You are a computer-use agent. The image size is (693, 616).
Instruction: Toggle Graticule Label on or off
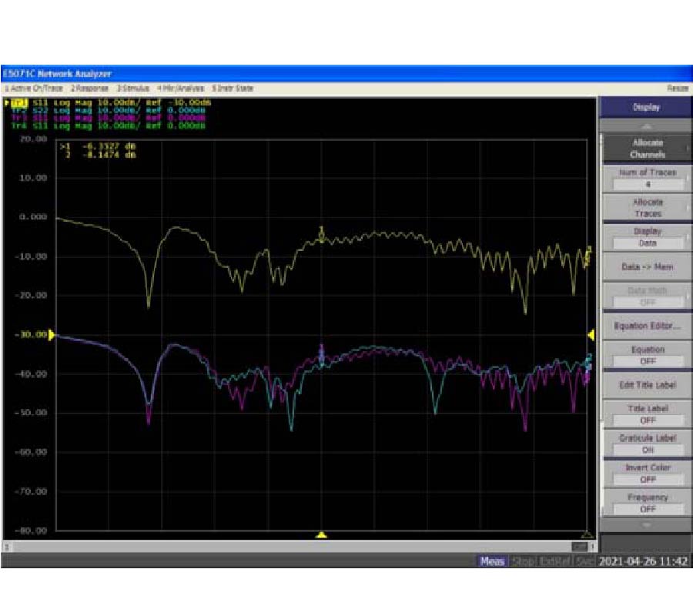[x=647, y=444]
